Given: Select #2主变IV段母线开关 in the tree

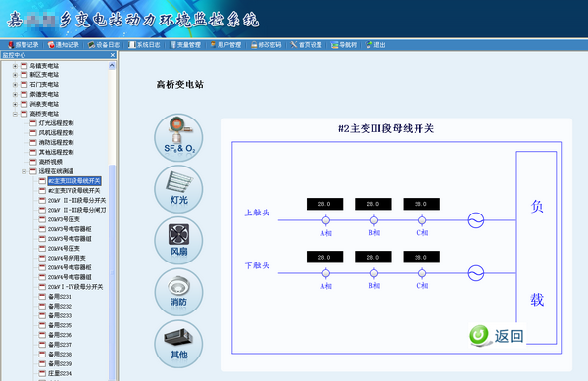Looking at the screenshot, I should [73, 191].
